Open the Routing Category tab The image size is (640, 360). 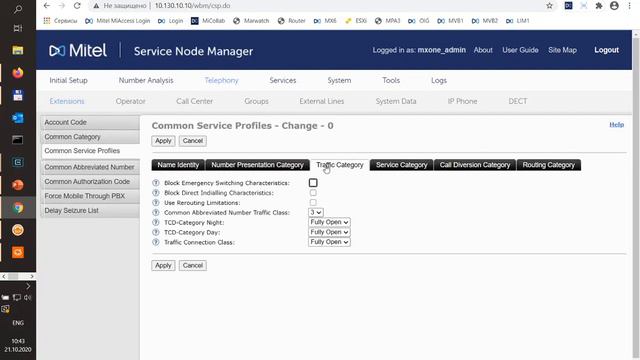[549, 165]
